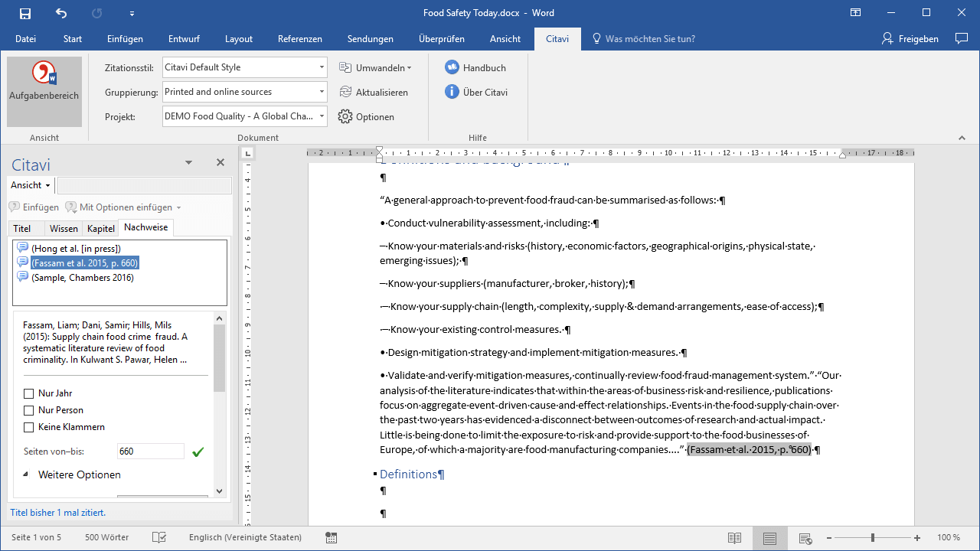
Task: Switch to the Referenzen ribbon tab
Action: pyautogui.click(x=299, y=39)
